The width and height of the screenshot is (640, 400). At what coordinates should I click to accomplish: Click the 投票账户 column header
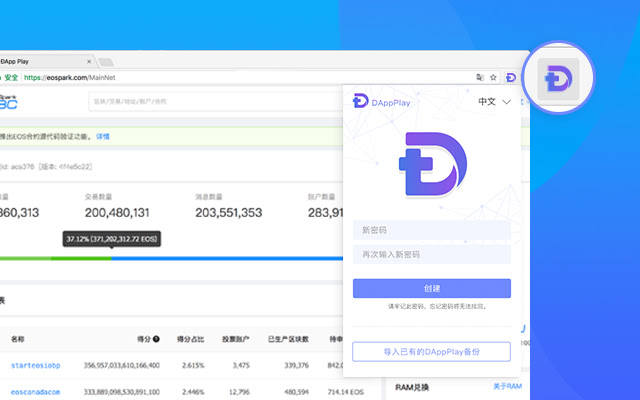click(x=236, y=339)
